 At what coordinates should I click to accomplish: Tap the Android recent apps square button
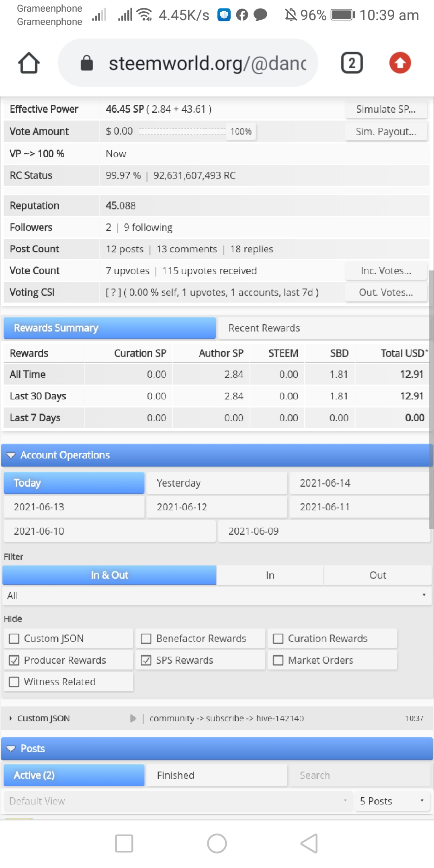point(124,843)
